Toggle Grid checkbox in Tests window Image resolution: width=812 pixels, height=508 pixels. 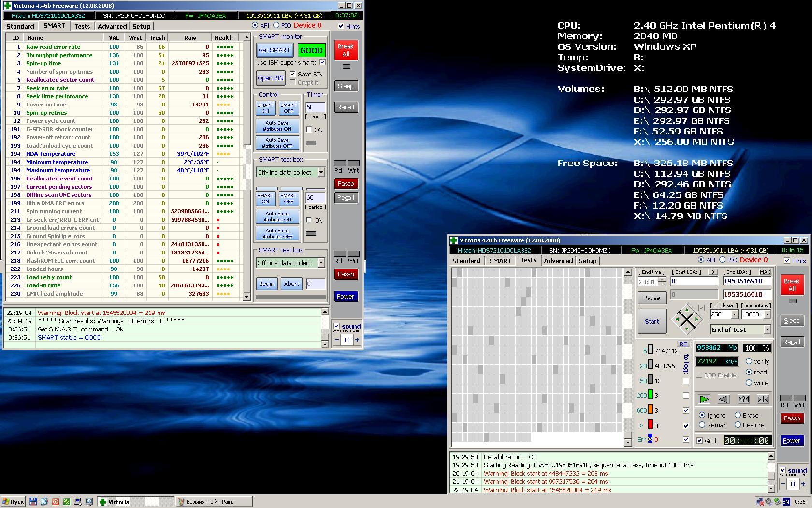click(x=699, y=440)
